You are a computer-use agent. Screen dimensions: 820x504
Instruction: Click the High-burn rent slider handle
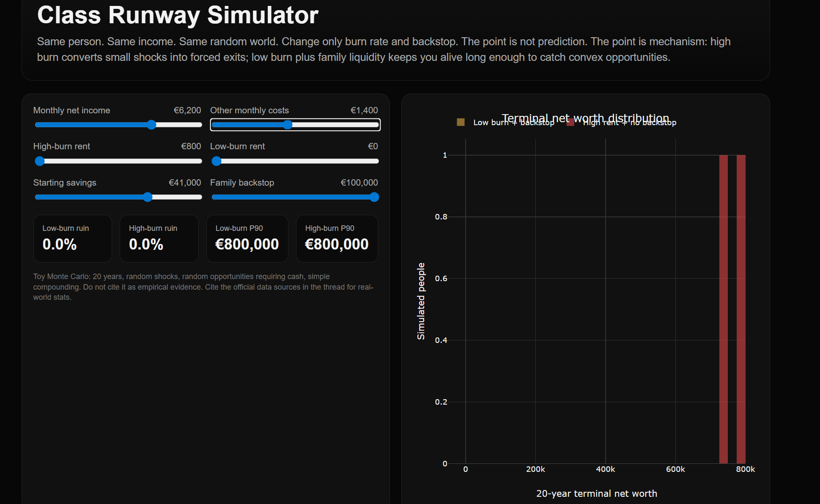40,161
